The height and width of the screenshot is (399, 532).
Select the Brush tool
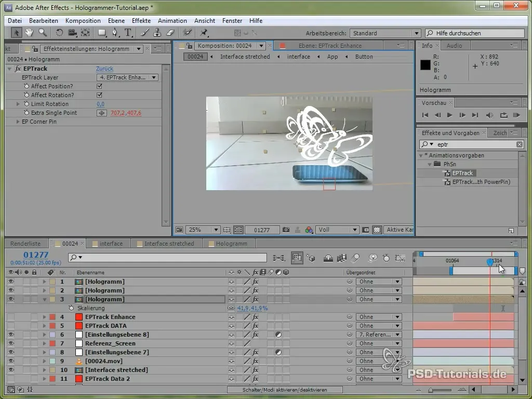tap(144, 33)
